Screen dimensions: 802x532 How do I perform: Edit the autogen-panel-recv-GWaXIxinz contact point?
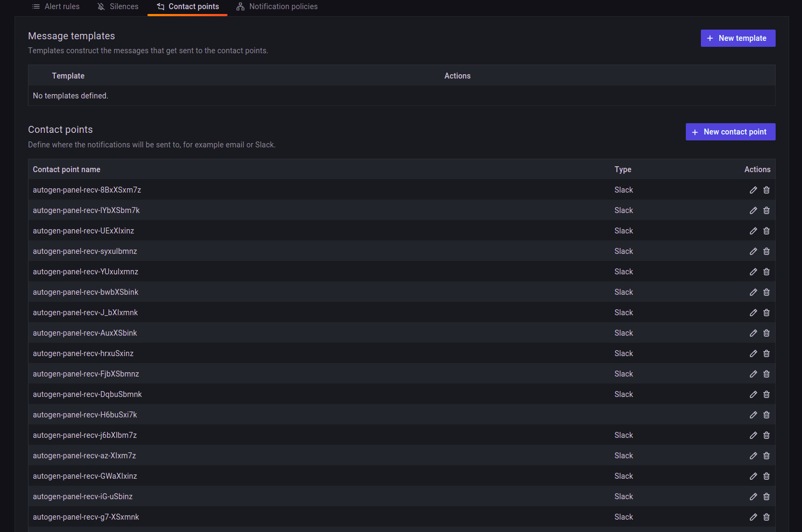753,476
